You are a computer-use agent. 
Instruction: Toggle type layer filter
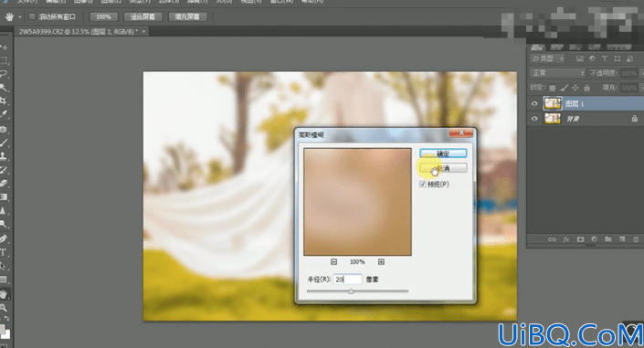[x=605, y=58]
